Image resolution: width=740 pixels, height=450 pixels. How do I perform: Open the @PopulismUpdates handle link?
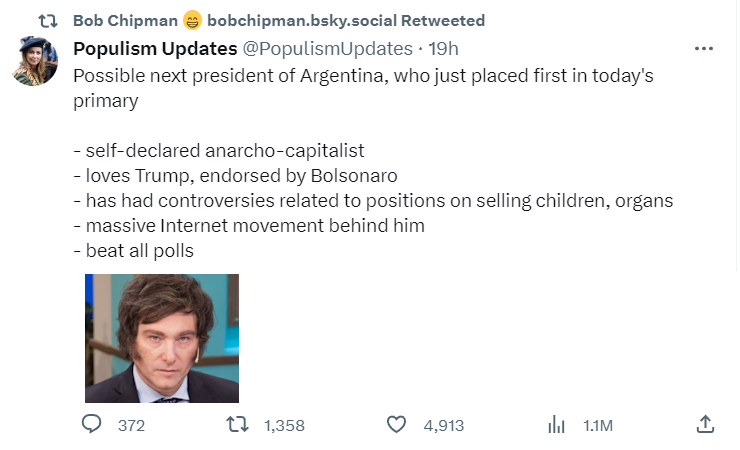tap(327, 49)
